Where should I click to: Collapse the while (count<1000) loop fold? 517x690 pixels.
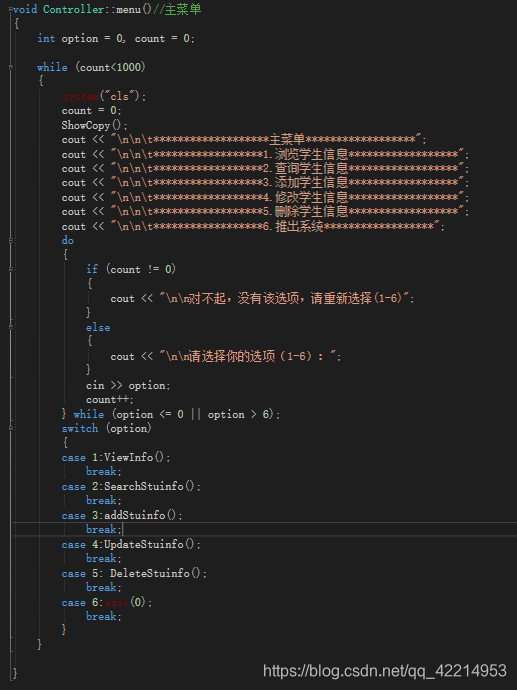pyautogui.click(x=11, y=67)
